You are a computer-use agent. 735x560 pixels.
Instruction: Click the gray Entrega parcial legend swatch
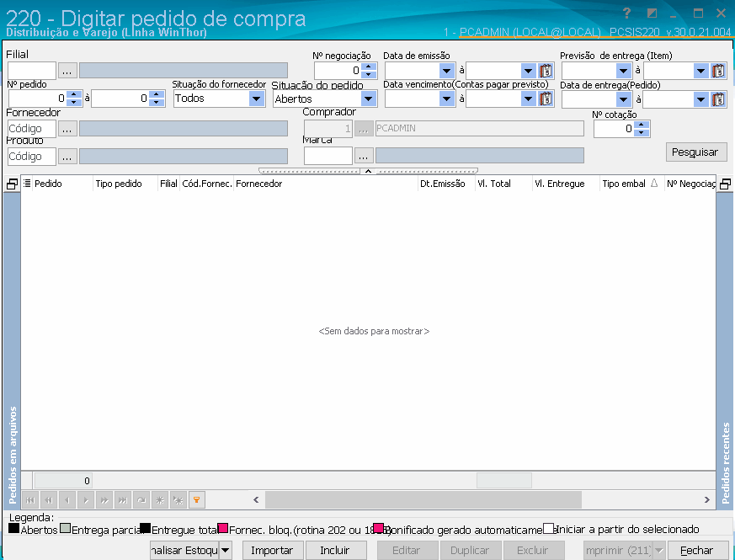pyautogui.click(x=66, y=529)
